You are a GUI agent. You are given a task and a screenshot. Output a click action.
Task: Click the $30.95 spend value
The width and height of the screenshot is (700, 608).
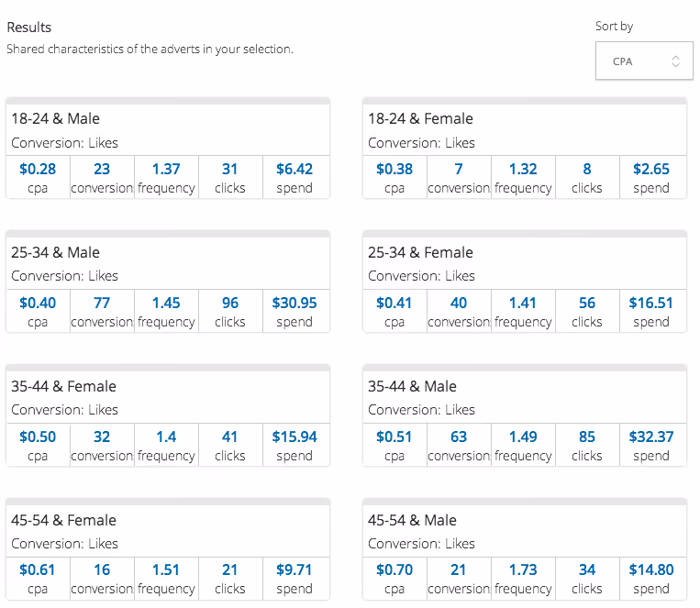coord(294,304)
